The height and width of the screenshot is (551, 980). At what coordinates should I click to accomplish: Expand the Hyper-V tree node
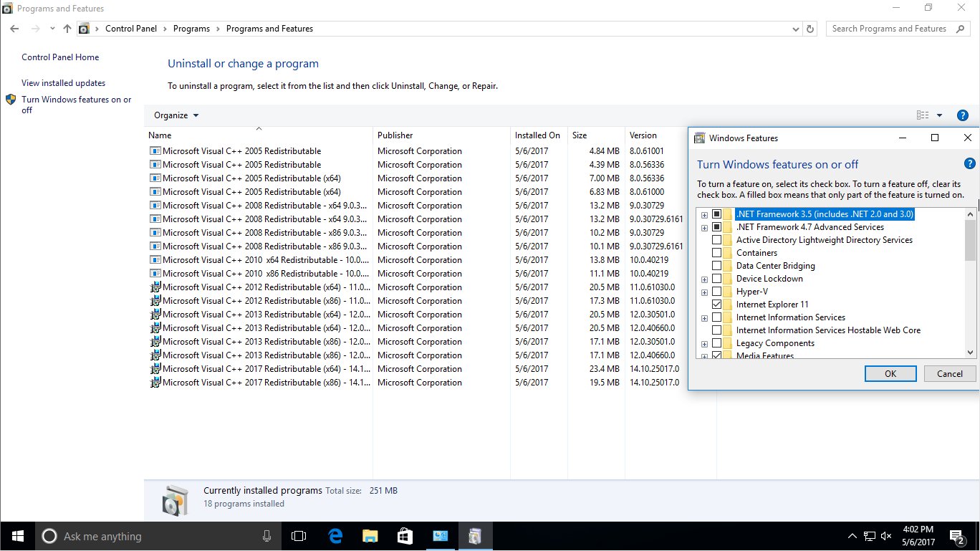(705, 292)
